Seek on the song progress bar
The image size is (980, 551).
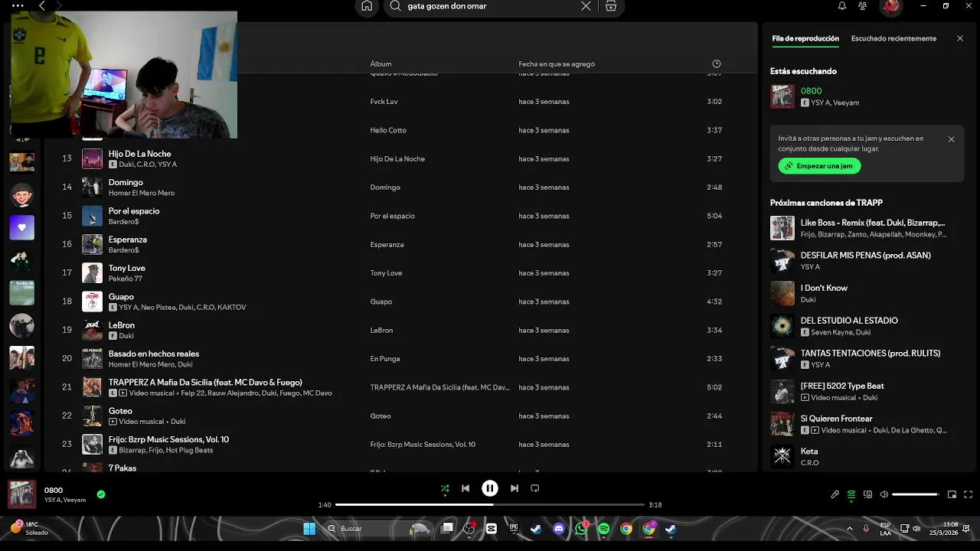pyautogui.click(x=490, y=505)
